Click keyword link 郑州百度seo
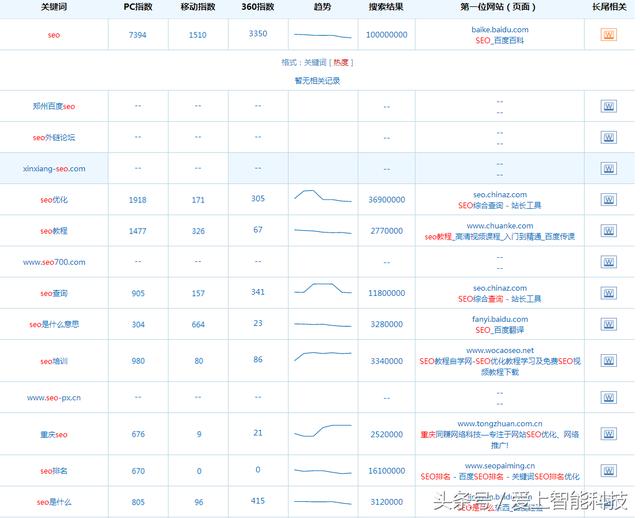The width and height of the screenshot is (640, 518). pos(54,107)
